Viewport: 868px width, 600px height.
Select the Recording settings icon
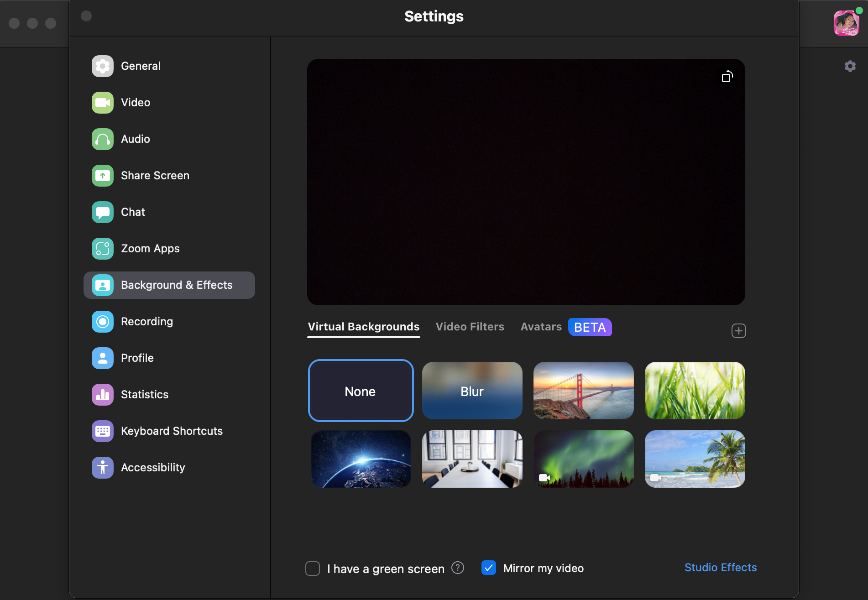tap(103, 322)
